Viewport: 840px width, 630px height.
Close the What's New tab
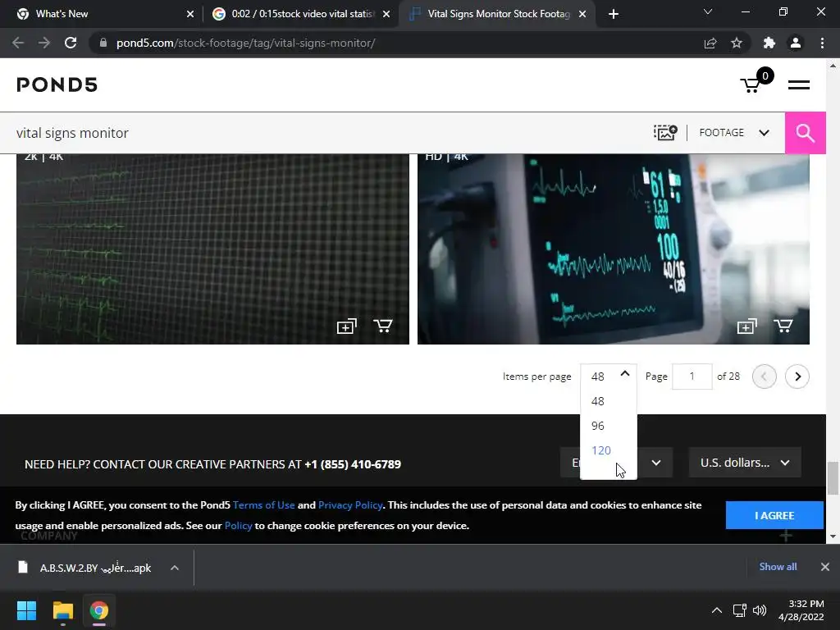click(x=190, y=14)
